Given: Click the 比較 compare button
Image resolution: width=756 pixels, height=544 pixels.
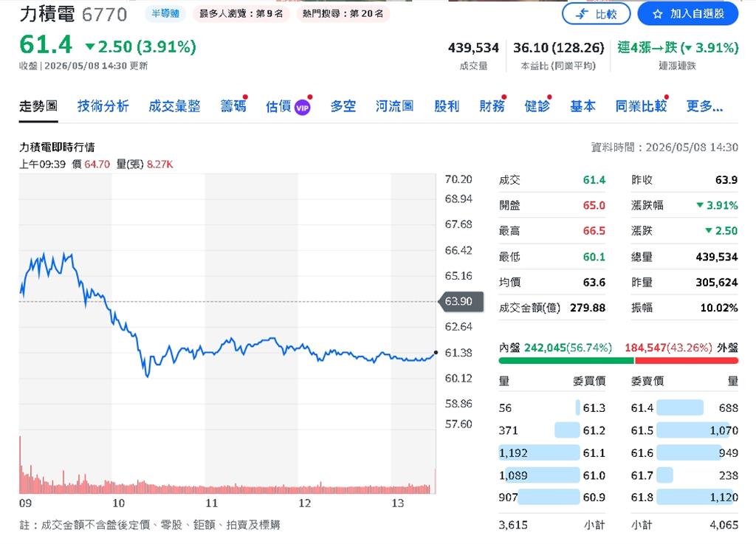Looking at the screenshot, I should tap(596, 14).
